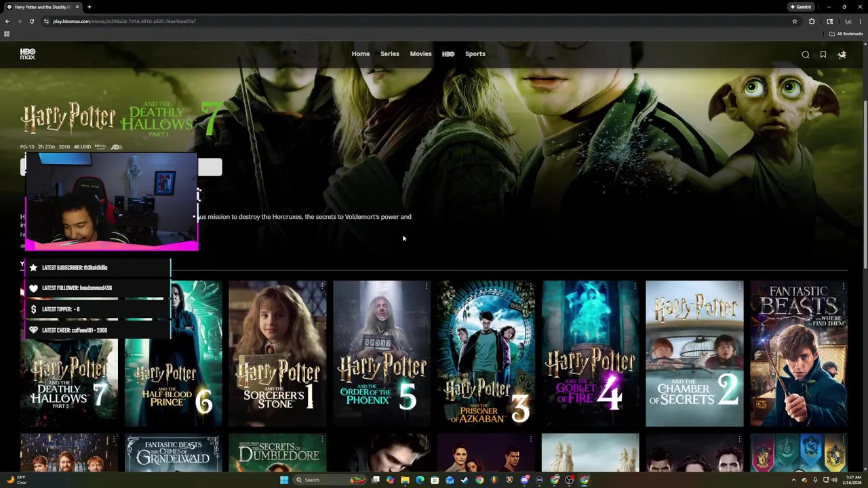Open Sorcerer's Stone poster
The image size is (868, 488).
277,354
